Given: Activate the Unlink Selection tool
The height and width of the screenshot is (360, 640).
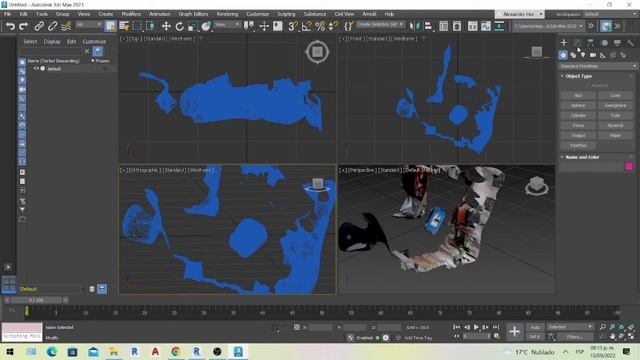Looking at the screenshot, I should (52, 27).
